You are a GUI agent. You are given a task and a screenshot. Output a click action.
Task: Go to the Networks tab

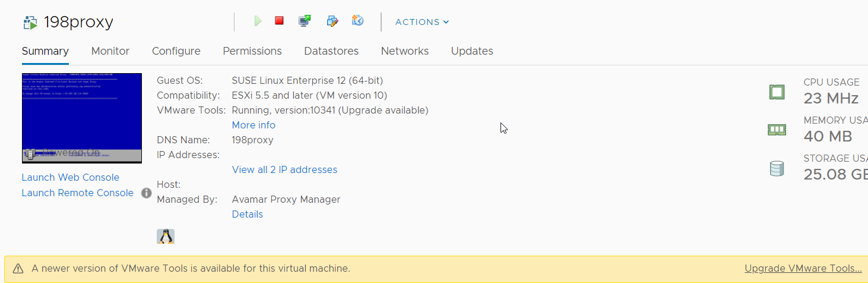[x=405, y=51]
